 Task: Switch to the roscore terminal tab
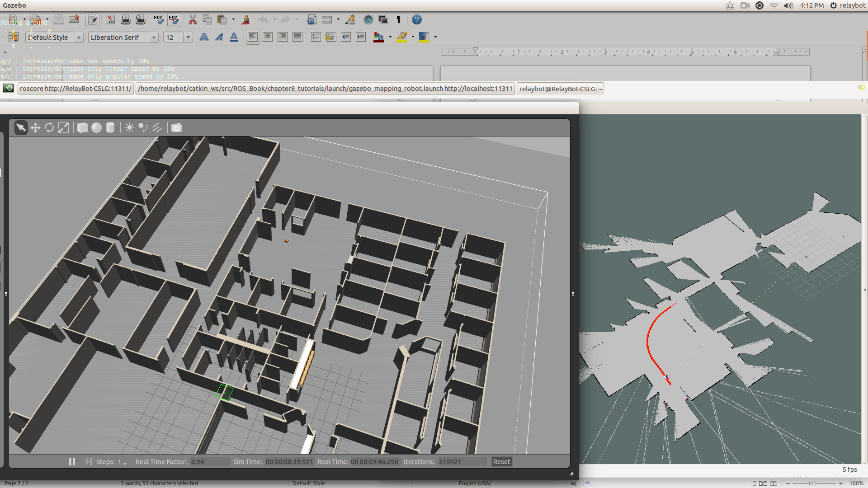coord(75,89)
